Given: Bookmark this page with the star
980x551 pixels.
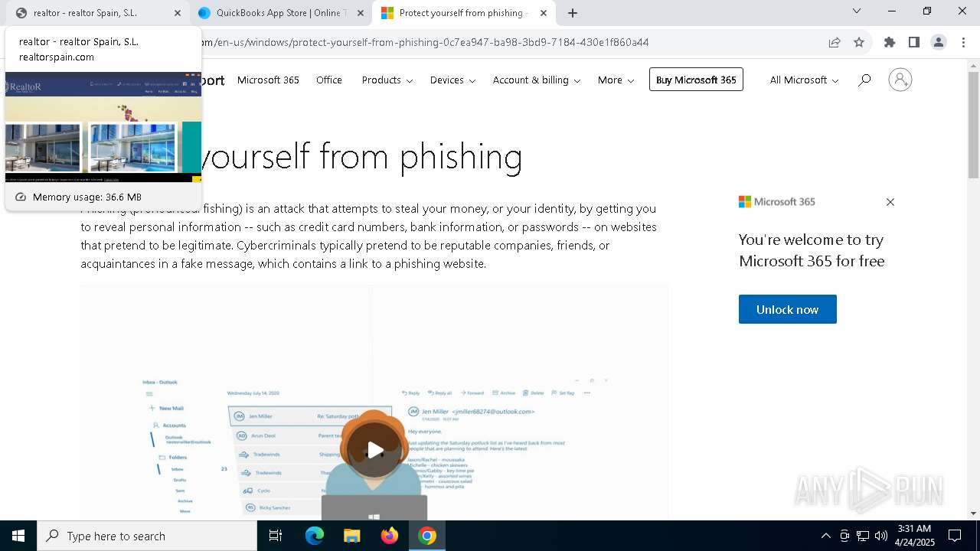Looking at the screenshot, I should [x=859, y=42].
